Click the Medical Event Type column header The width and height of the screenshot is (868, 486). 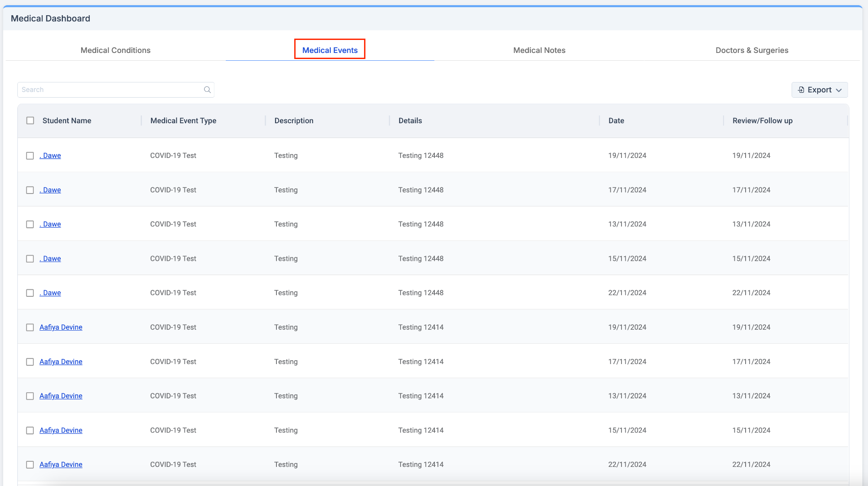(183, 121)
